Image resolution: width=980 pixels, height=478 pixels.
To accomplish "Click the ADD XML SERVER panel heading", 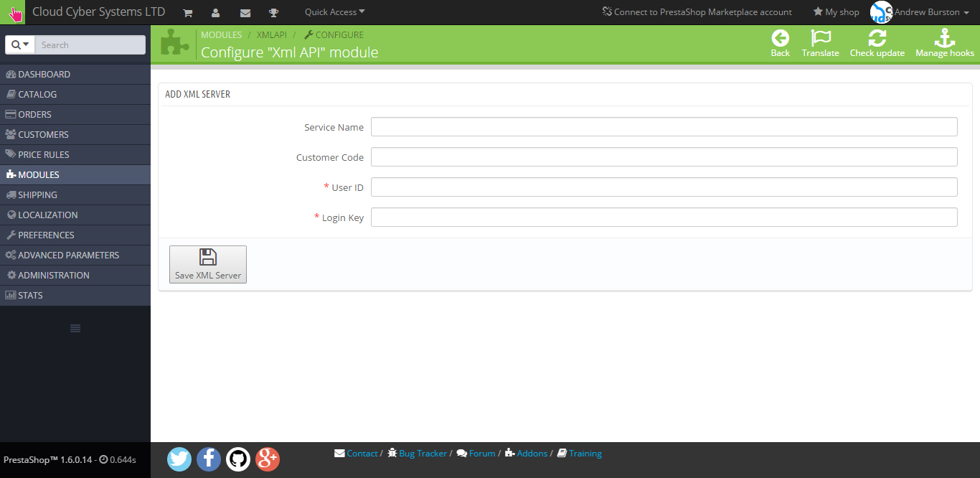I will 198,94.
